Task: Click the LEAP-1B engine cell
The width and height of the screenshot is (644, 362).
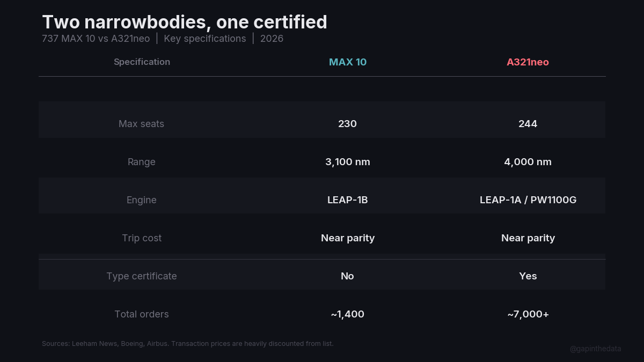Action: [x=347, y=200]
